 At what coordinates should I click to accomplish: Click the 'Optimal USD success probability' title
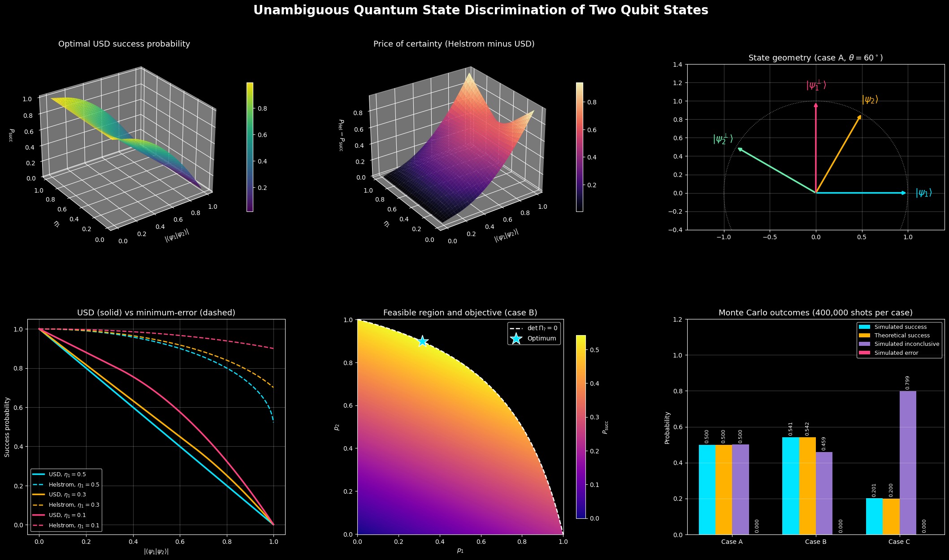[124, 44]
